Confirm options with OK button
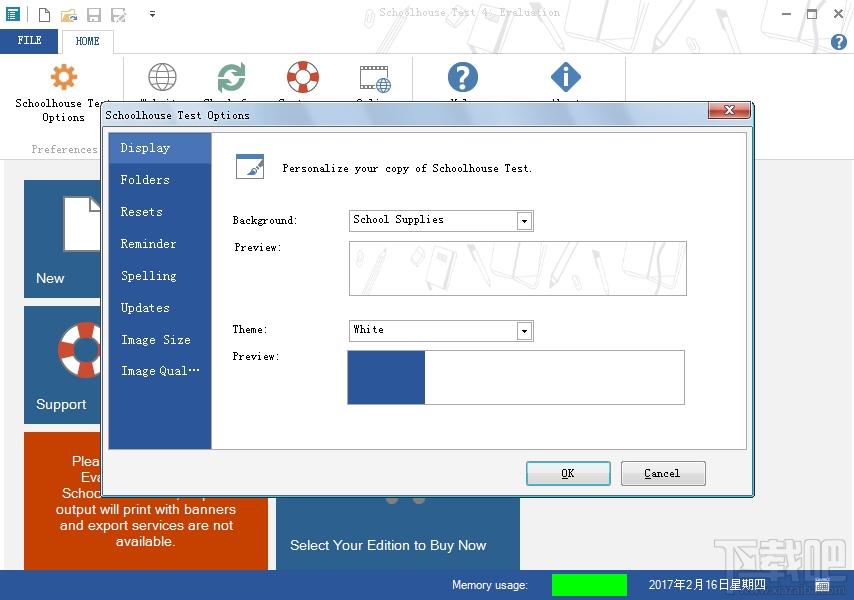The image size is (854, 600). (568, 473)
